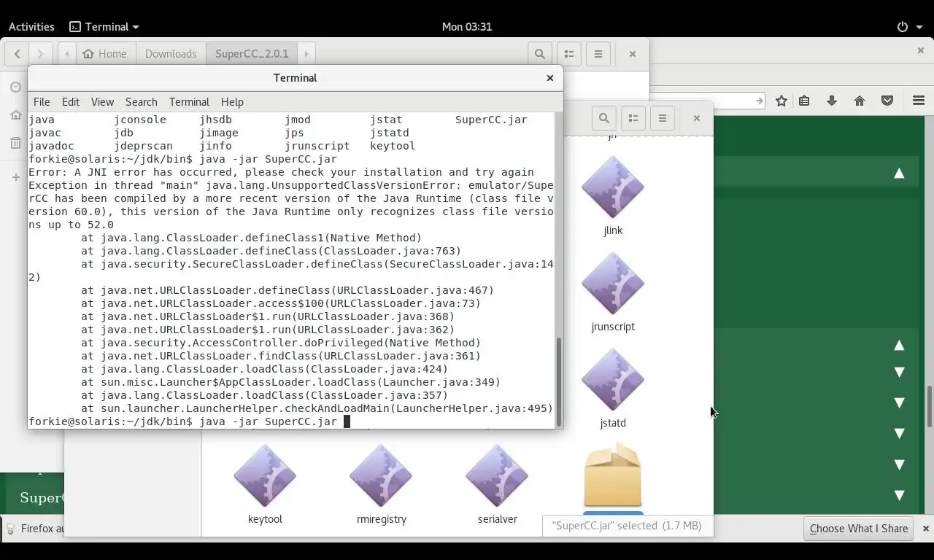Expand third down arrow in green panel
The image size is (934, 560).
click(x=900, y=434)
